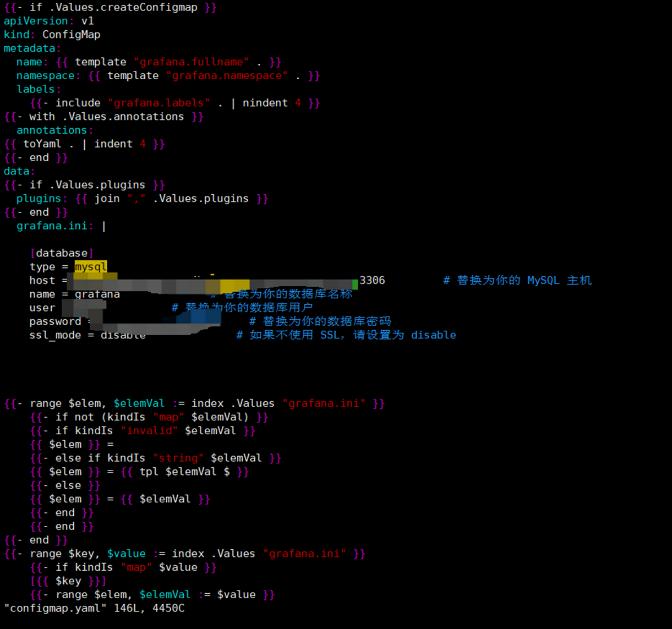The image size is (672, 629).
Task: Click the "if .Values.createConfigmap" first line
Action: click(111, 8)
